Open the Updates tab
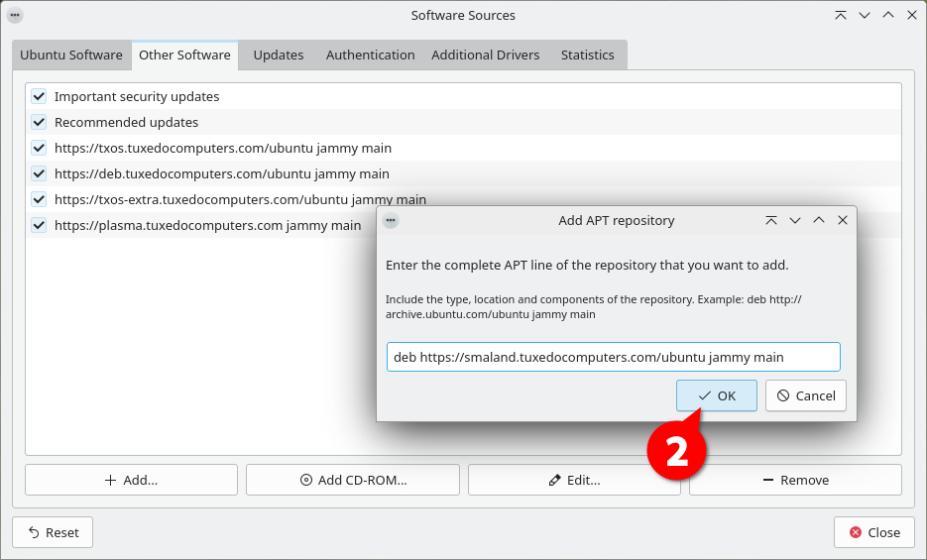The width and height of the screenshot is (927, 560). tap(279, 55)
